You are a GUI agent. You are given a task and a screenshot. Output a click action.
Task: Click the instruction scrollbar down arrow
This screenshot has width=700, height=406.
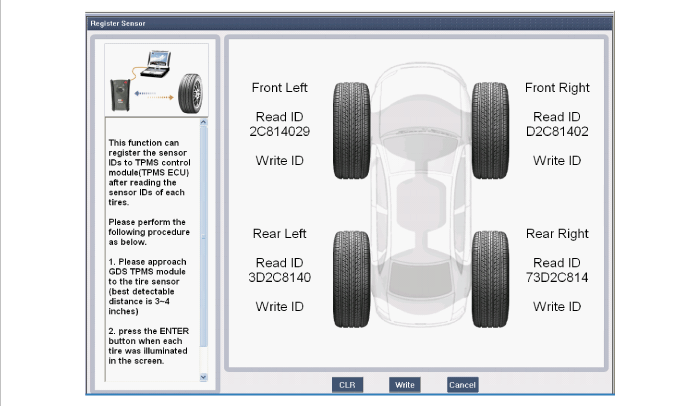click(x=204, y=377)
